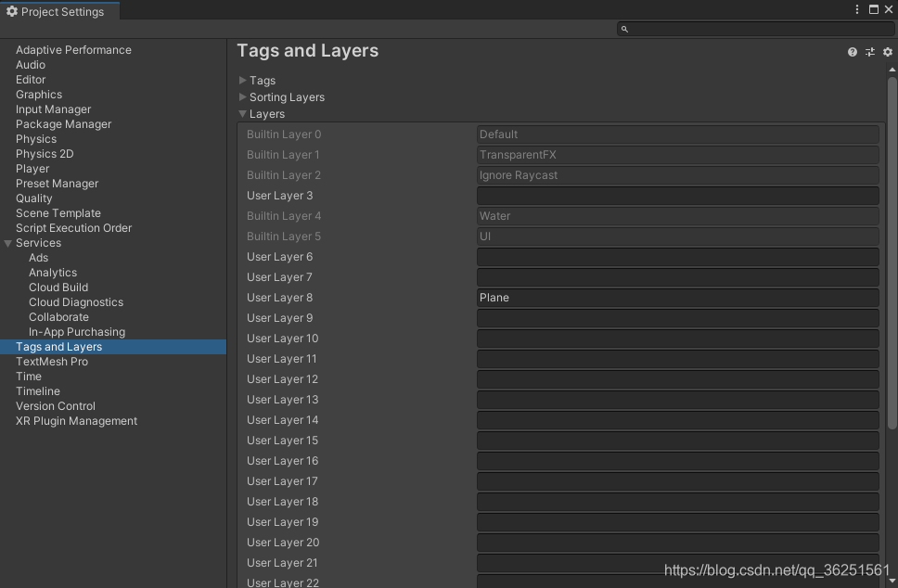Expand the Sorting Layers section
Image resolution: width=898 pixels, height=588 pixels.
(x=242, y=96)
